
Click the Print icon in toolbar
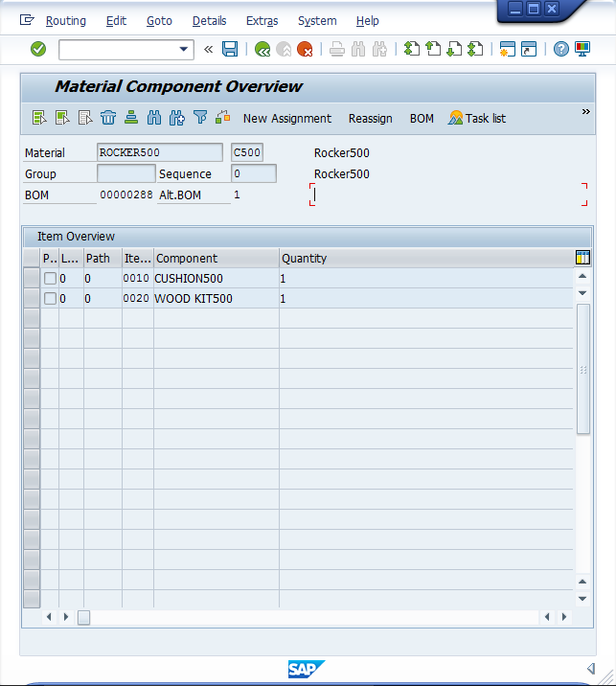coord(337,49)
